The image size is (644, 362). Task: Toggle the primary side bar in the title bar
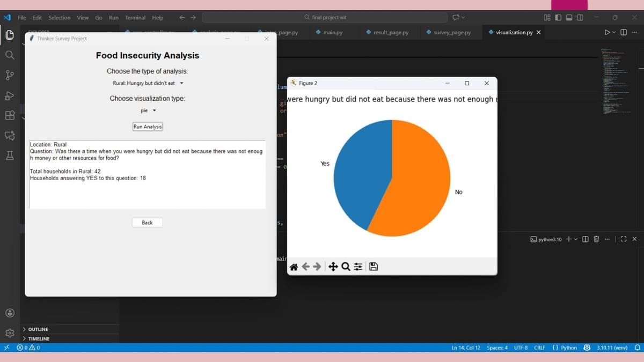(558, 18)
